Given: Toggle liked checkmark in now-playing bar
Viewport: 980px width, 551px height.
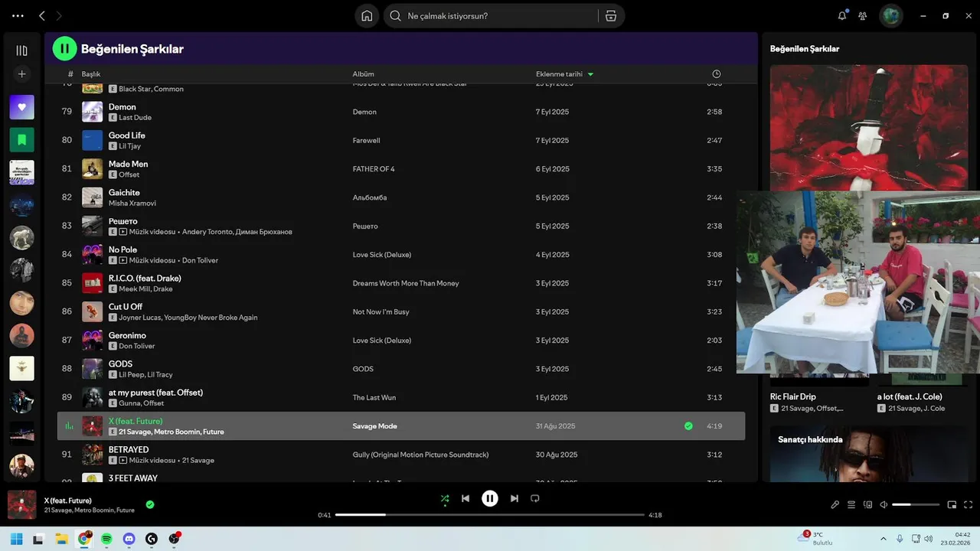Looking at the screenshot, I should point(150,504).
